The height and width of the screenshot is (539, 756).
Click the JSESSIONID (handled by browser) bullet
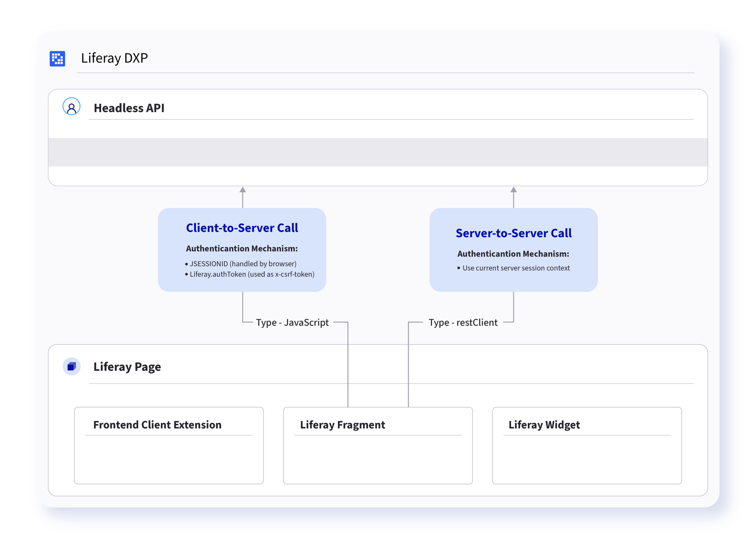(x=241, y=264)
